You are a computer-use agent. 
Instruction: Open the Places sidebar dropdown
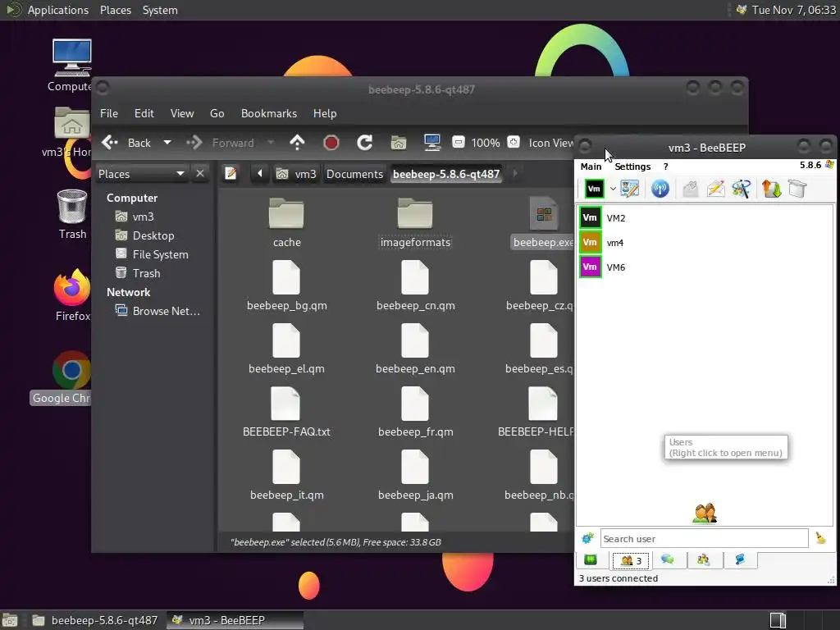142,174
